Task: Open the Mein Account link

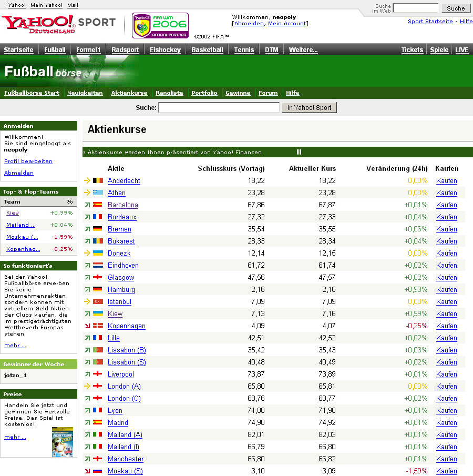Action: tap(287, 23)
